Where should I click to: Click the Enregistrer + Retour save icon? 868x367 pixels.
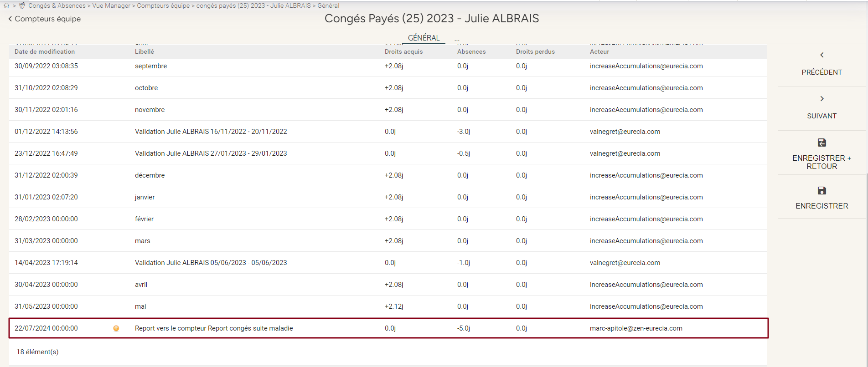821,143
